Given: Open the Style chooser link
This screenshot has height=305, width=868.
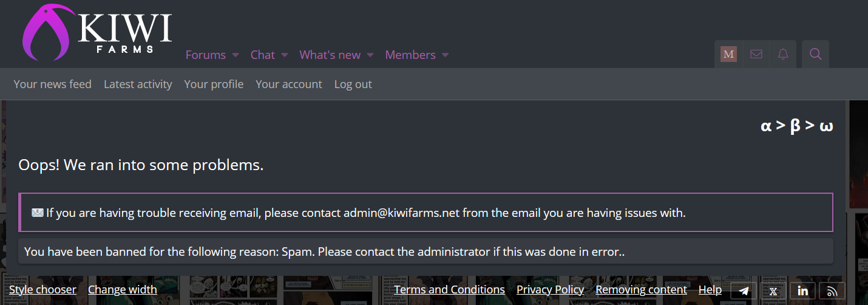Looking at the screenshot, I should click(x=42, y=289).
